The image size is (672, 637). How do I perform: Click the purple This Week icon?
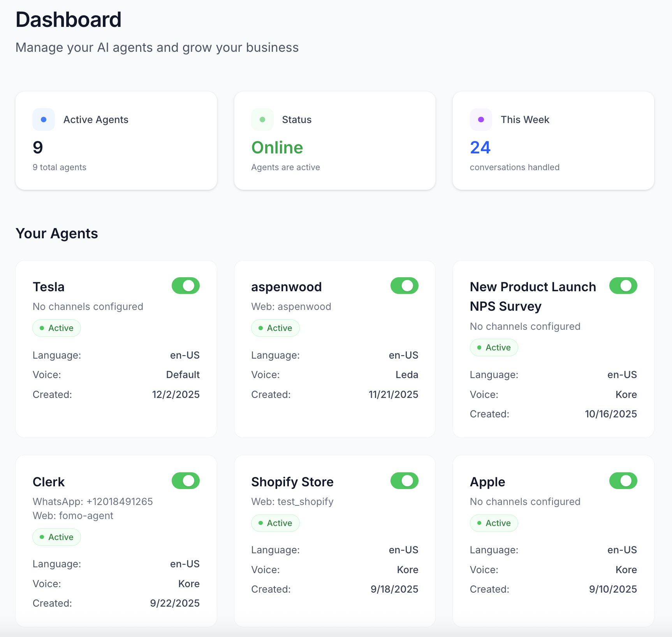pyautogui.click(x=481, y=120)
